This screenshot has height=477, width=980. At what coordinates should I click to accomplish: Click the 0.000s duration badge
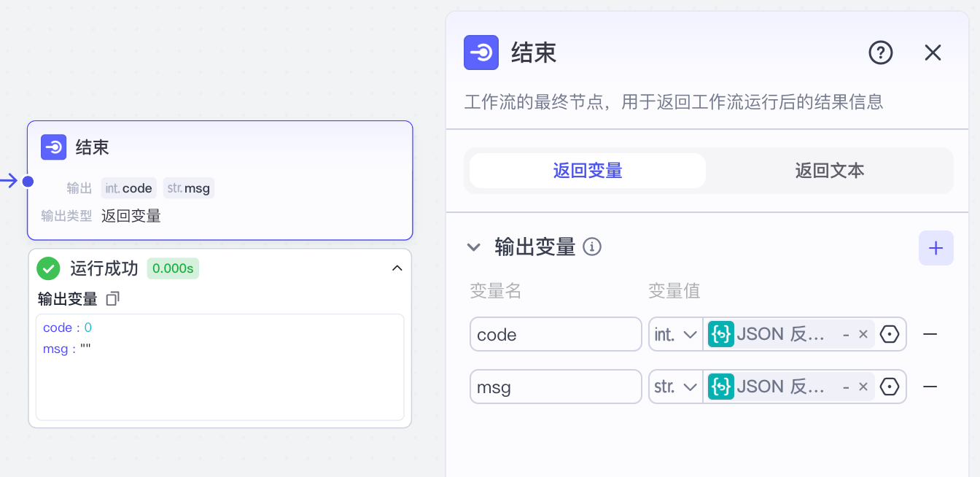pyautogui.click(x=173, y=268)
